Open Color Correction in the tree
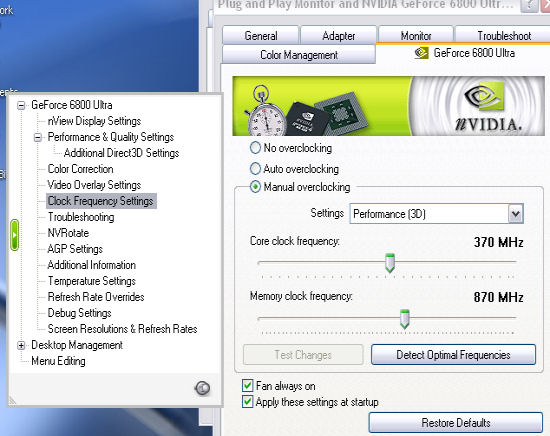 coord(80,169)
